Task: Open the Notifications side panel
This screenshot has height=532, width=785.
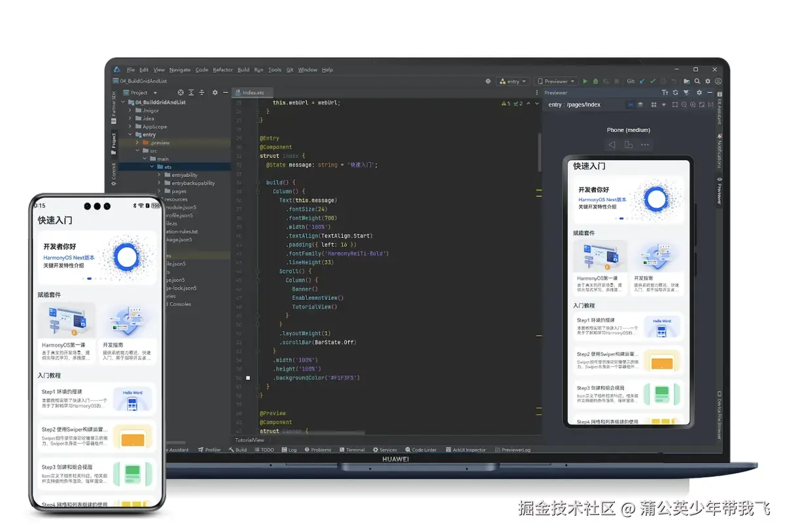Action: point(719,150)
